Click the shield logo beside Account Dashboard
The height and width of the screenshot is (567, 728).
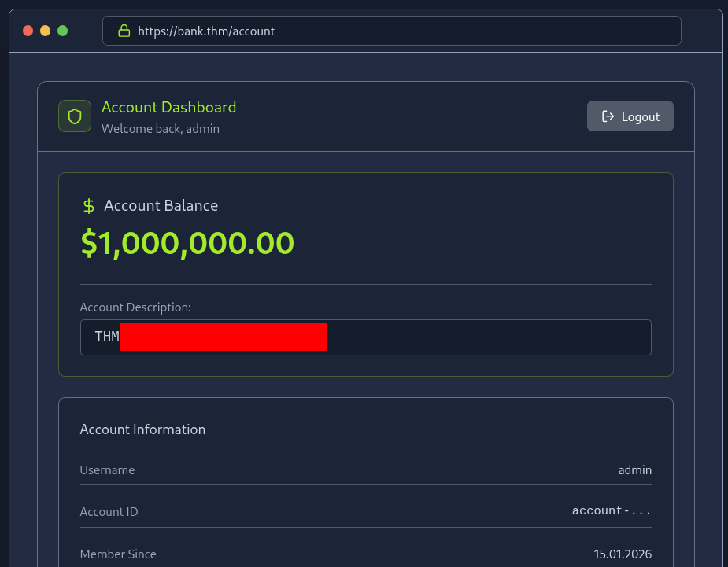[75, 116]
